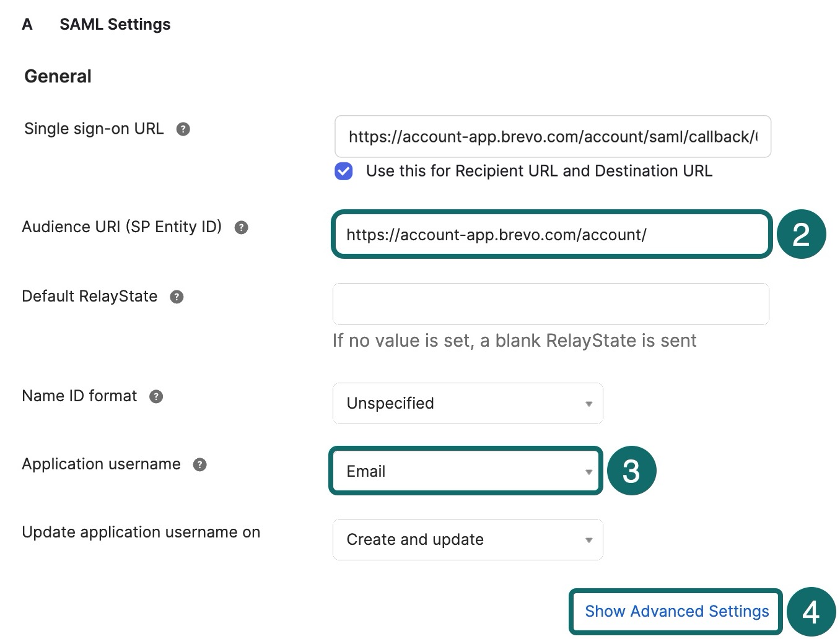The image size is (840, 639).
Task: Click badge 4 next to Show Advanced Settings
Action: [812, 612]
